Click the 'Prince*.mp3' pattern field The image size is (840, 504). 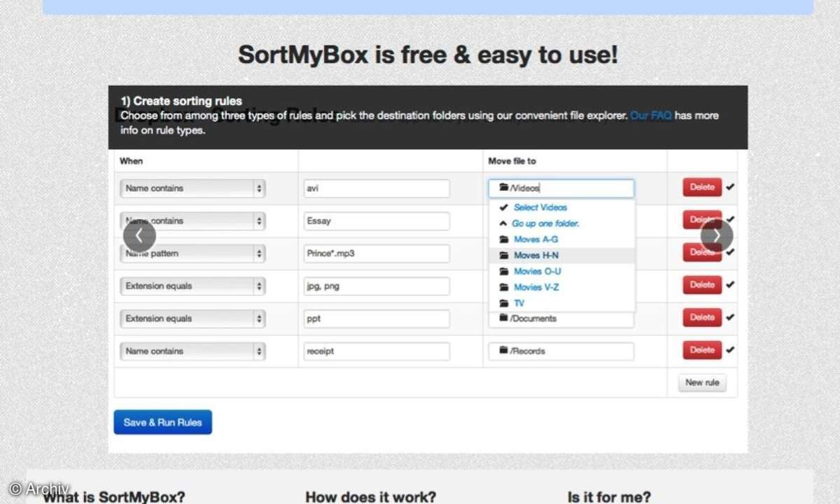tap(377, 253)
